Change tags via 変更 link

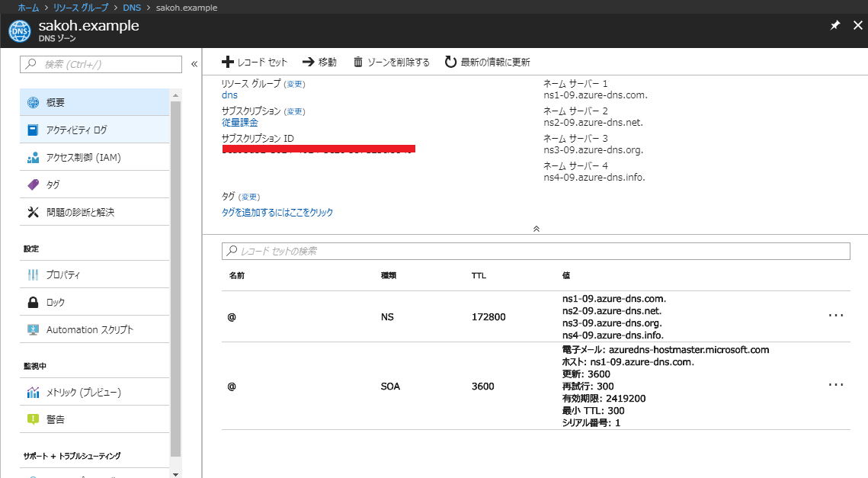coord(249,197)
